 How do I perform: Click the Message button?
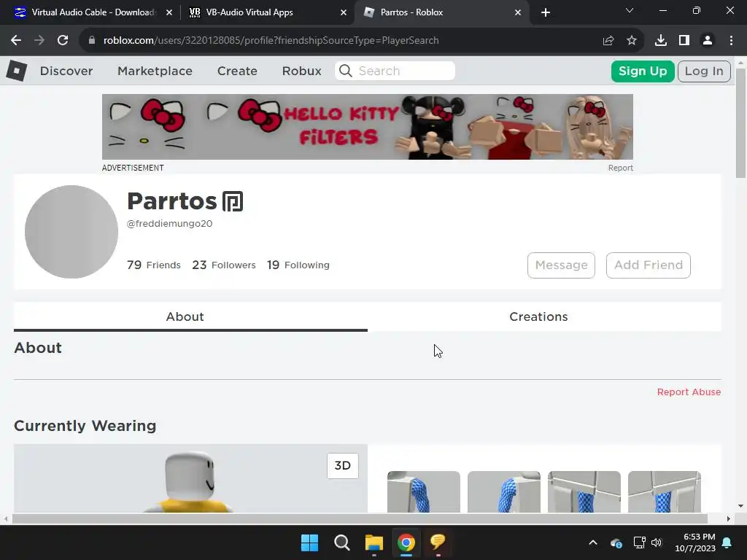(x=561, y=265)
